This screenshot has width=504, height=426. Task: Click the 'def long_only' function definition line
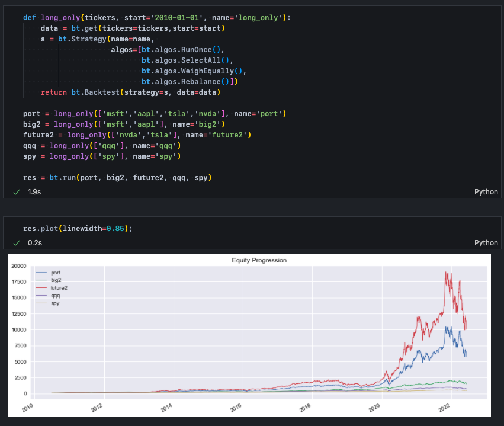[x=157, y=18]
